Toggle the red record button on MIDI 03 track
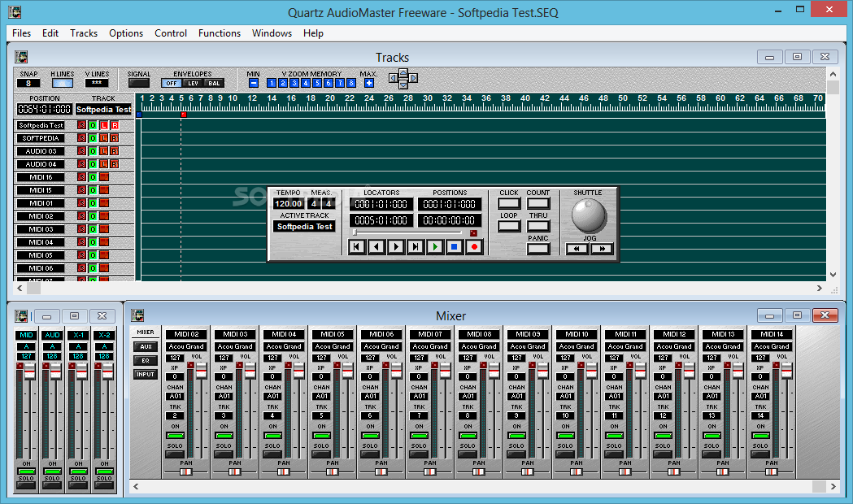 pos(104,229)
